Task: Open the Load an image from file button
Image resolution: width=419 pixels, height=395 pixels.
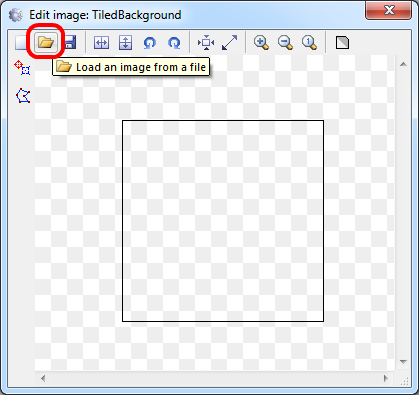Action: (46, 43)
